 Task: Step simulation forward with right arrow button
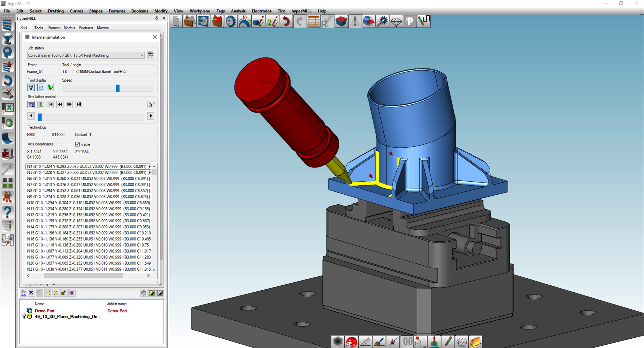coord(151,116)
